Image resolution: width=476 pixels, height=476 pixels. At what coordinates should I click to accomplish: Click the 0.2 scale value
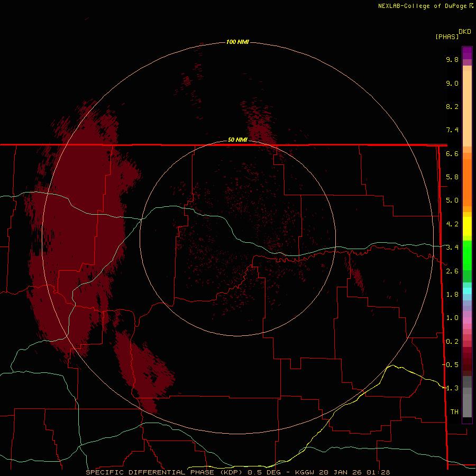452,342
